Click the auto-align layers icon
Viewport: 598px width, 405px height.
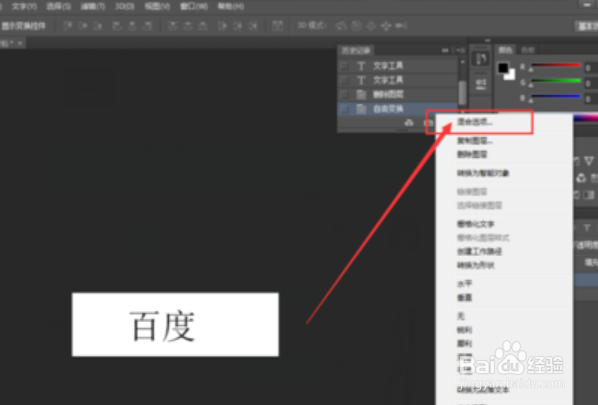click(277, 26)
